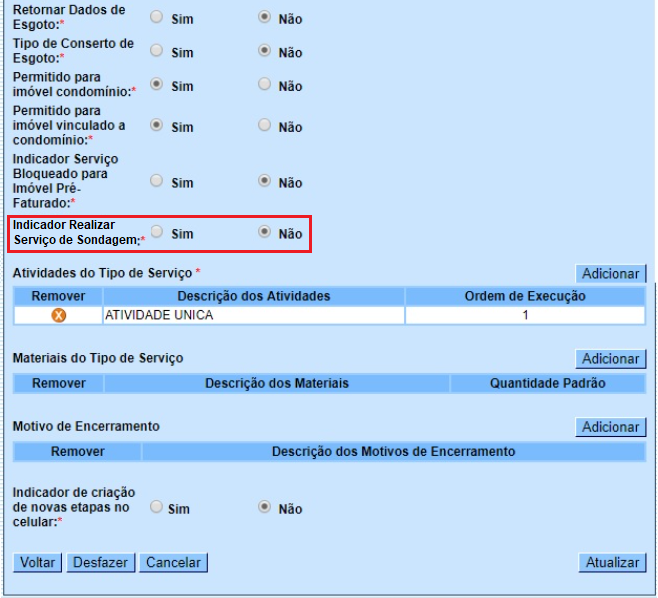Click the Remover header in the materials table

pyautogui.click(x=59, y=384)
